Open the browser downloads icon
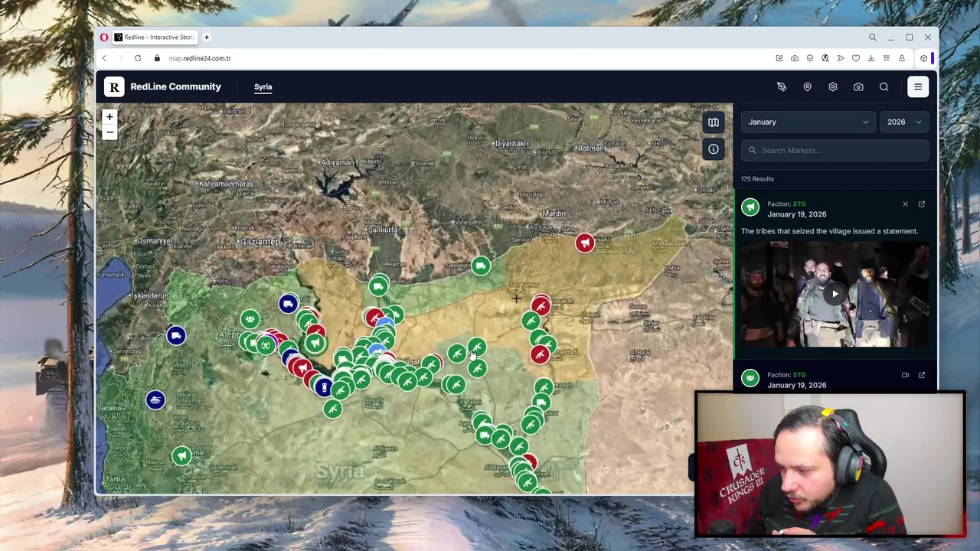 click(x=871, y=58)
